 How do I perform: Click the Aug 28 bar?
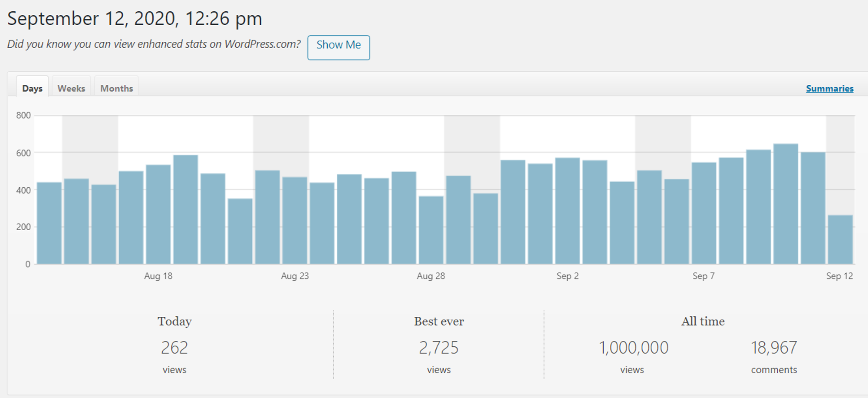431,230
